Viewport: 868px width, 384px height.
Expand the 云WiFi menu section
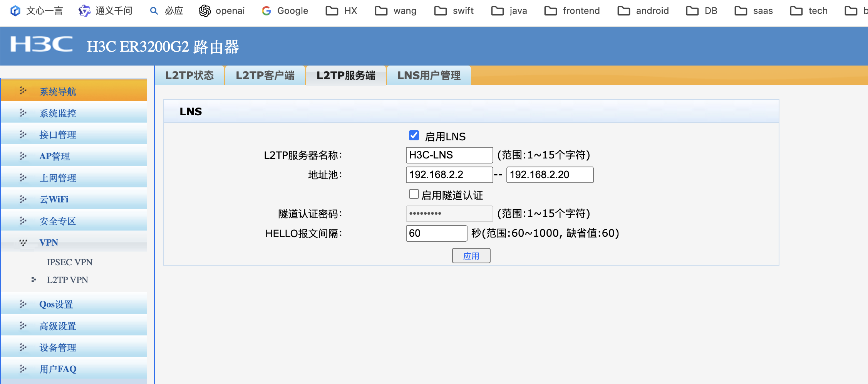pyautogui.click(x=74, y=199)
